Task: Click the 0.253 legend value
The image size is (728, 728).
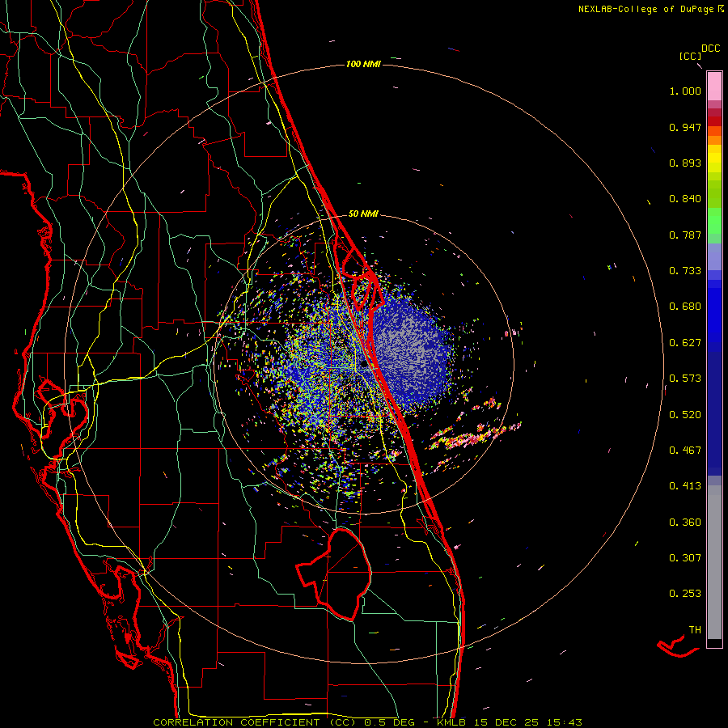Action: [685, 594]
